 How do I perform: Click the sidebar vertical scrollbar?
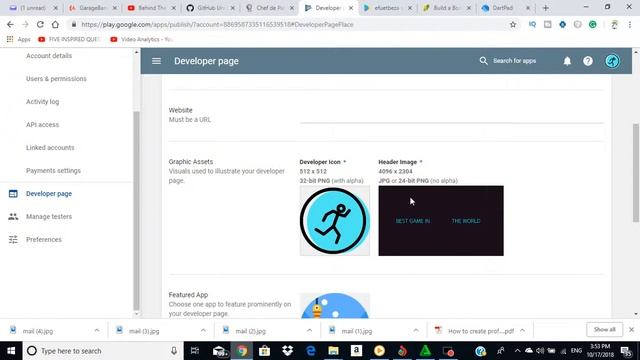(x=136, y=211)
